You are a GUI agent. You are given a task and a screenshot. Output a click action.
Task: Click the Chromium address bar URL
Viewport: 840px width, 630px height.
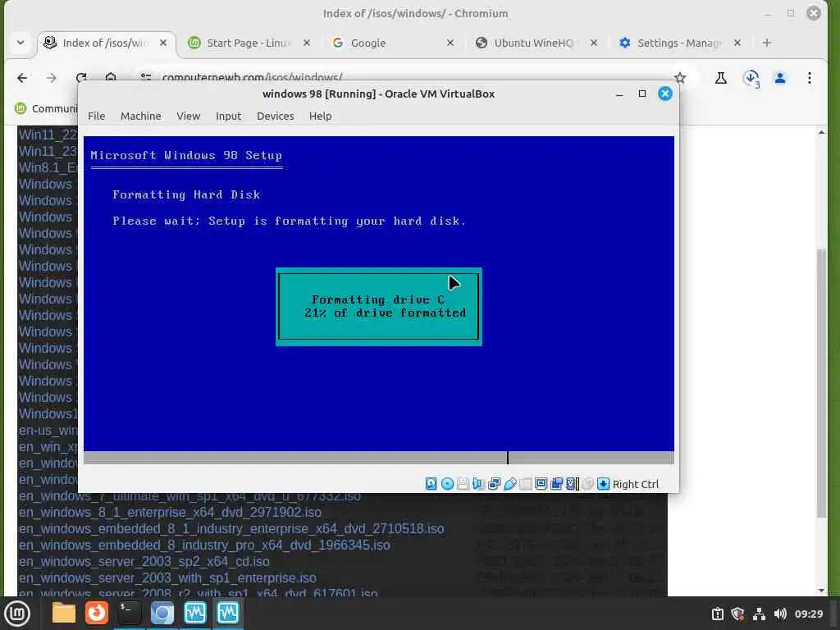pyautogui.click(x=252, y=77)
